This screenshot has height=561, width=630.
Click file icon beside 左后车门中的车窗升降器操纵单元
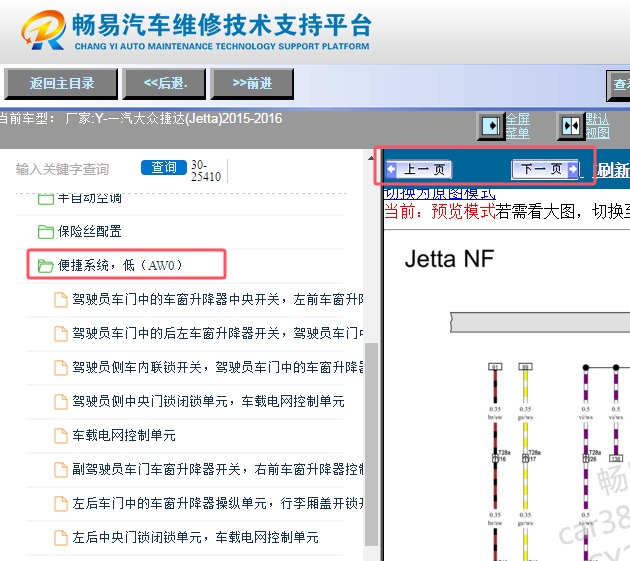tap(61, 504)
